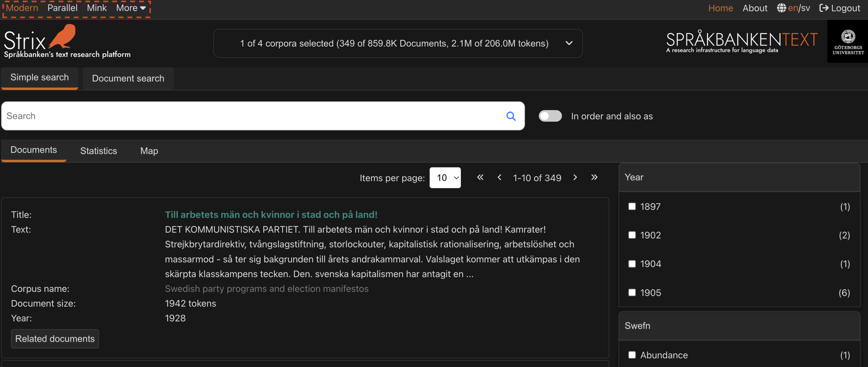Open the Documents tab
This screenshot has height=367, width=868.
click(34, 150)
